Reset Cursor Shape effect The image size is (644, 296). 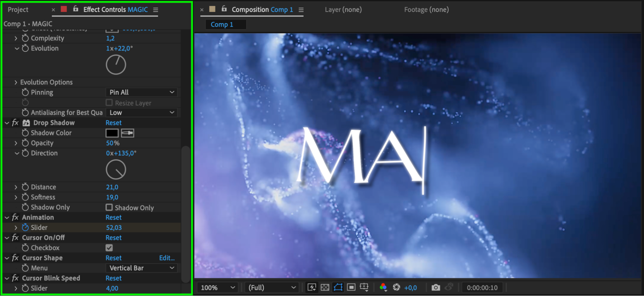pos(114,258)
